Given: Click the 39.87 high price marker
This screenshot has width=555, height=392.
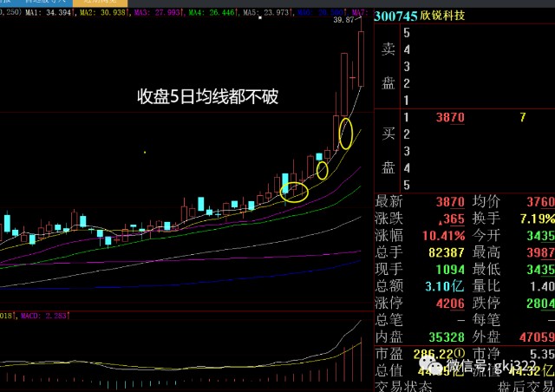Looking at the screenshot, I should pyautogui.click(x=343, y=20).
